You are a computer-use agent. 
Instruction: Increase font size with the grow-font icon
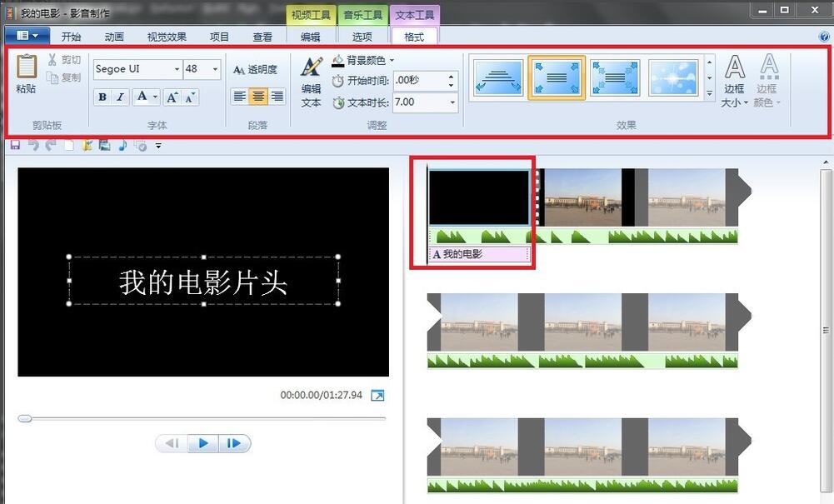(172, 97)
